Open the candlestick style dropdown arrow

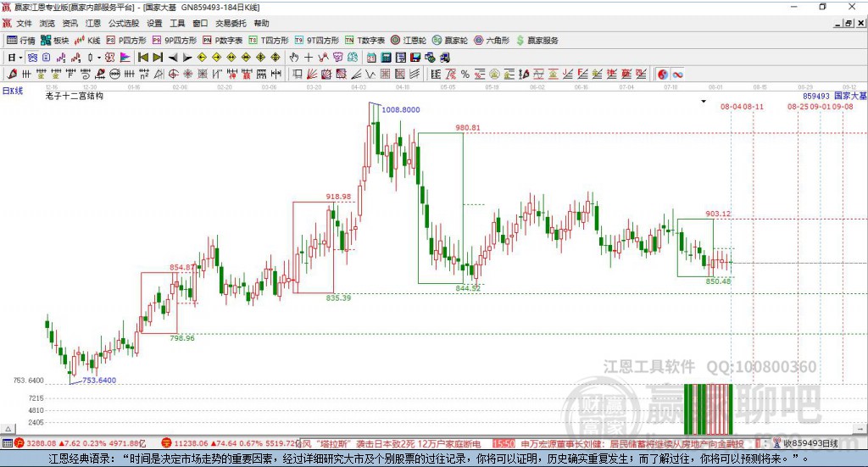click(x=98, y=58)
